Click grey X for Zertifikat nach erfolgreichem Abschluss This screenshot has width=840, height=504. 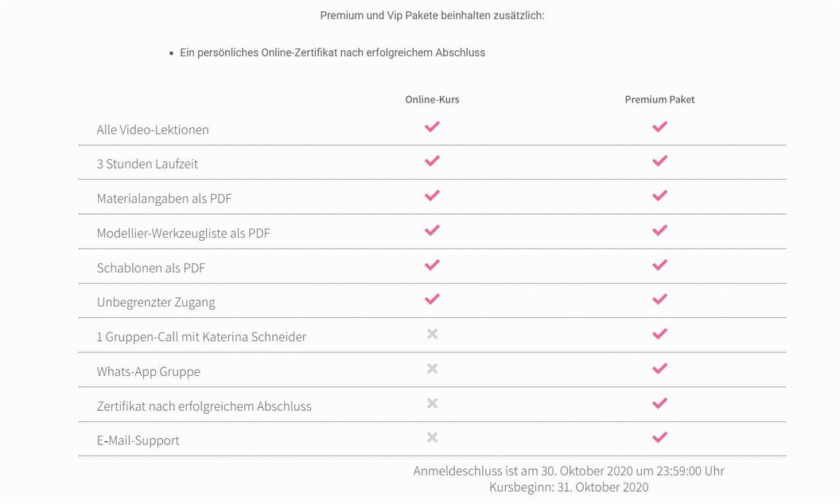point(432,403)
